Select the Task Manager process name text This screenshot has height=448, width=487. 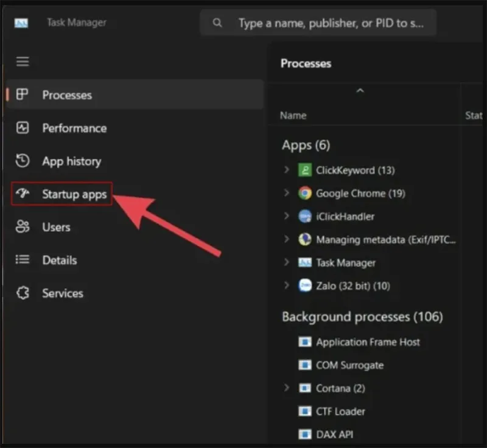[x=346, y=263]
